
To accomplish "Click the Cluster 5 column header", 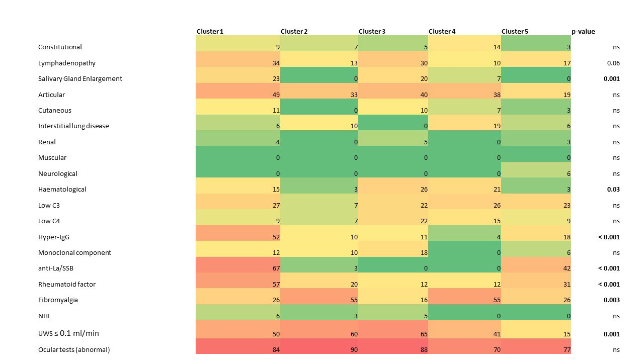I will click(x=515, y=32).
